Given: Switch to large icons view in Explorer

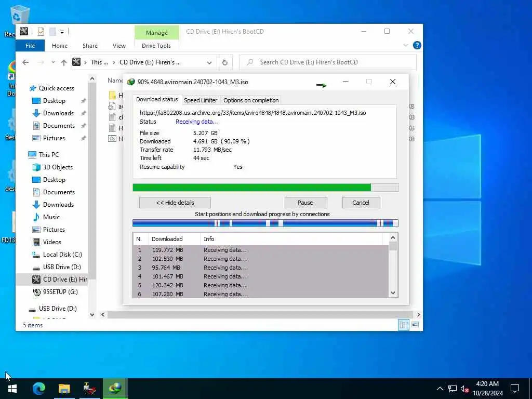Looking at the screenshot, I should 415,325.
